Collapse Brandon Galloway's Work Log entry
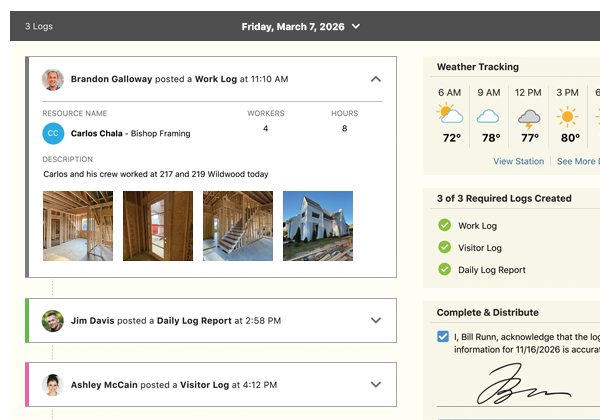The width and height of the screenshot is (600, 420). (x=376, y=79)
